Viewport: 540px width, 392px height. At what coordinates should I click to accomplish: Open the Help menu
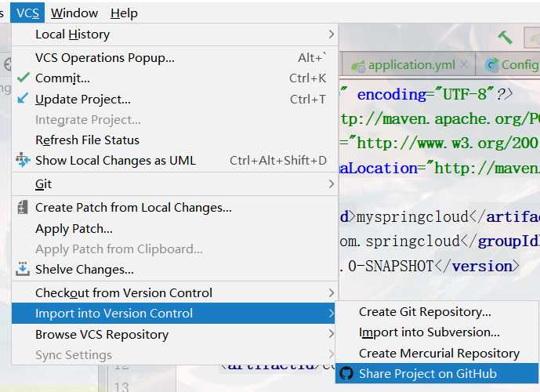(x=124, y=13)
